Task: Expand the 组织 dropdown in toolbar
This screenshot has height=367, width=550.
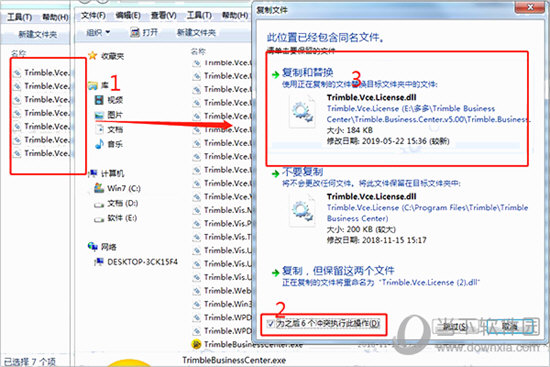Action: (x=98, y=33)
